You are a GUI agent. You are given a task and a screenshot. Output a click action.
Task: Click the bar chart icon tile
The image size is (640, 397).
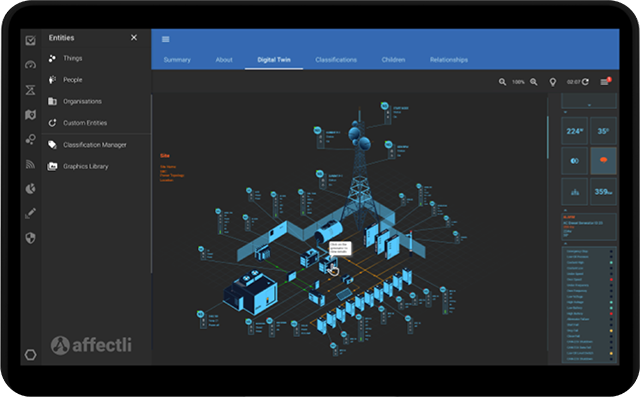click(x=575, y=191)
